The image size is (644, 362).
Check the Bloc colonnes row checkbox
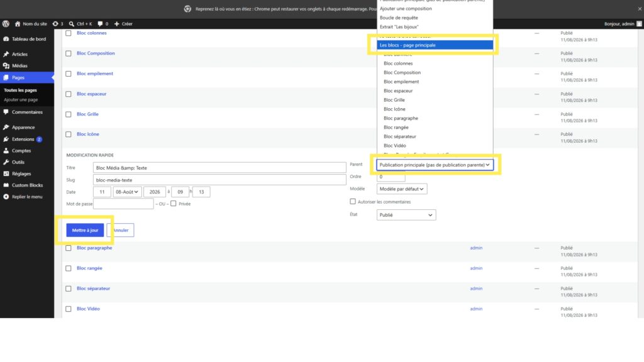click(69, 33)
